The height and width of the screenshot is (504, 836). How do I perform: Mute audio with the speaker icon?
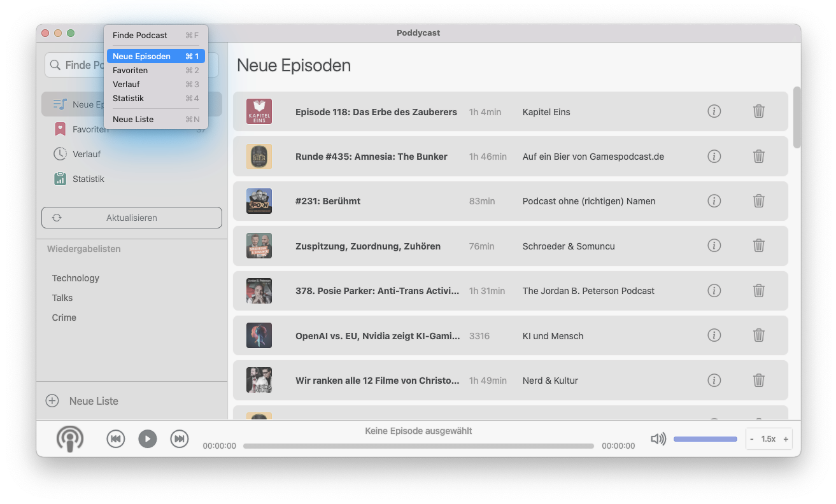pos(658,438)
